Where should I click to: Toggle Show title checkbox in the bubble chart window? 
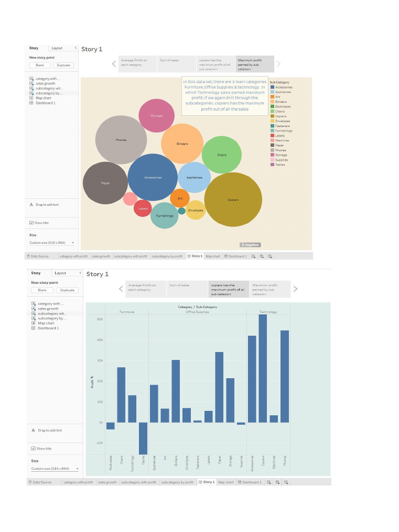click(31, 223)
